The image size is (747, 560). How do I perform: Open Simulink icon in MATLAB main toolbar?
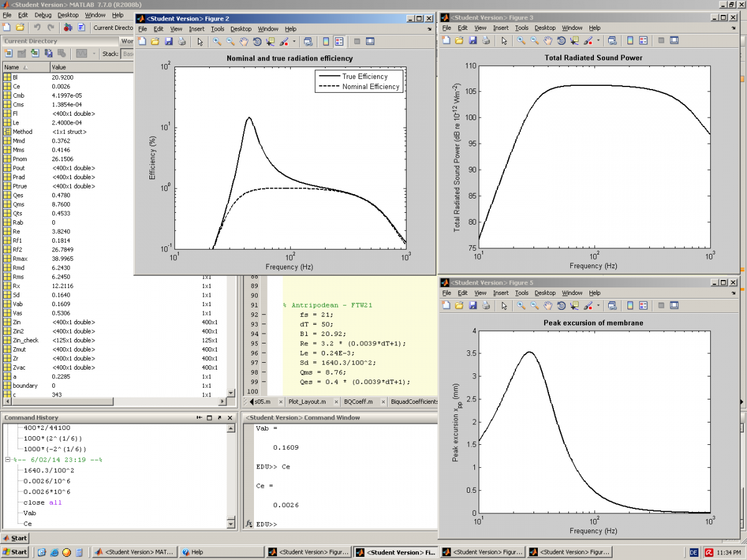click(x=68, y=27)
